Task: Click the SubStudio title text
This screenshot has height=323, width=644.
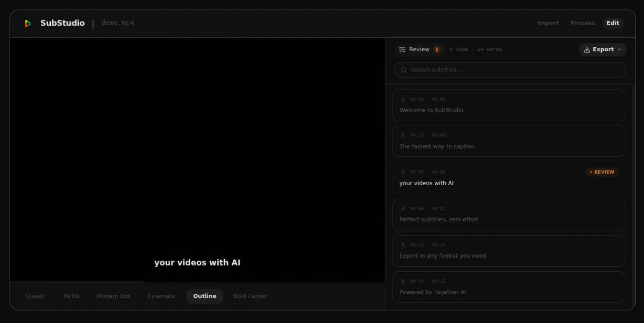Action: 62,23
